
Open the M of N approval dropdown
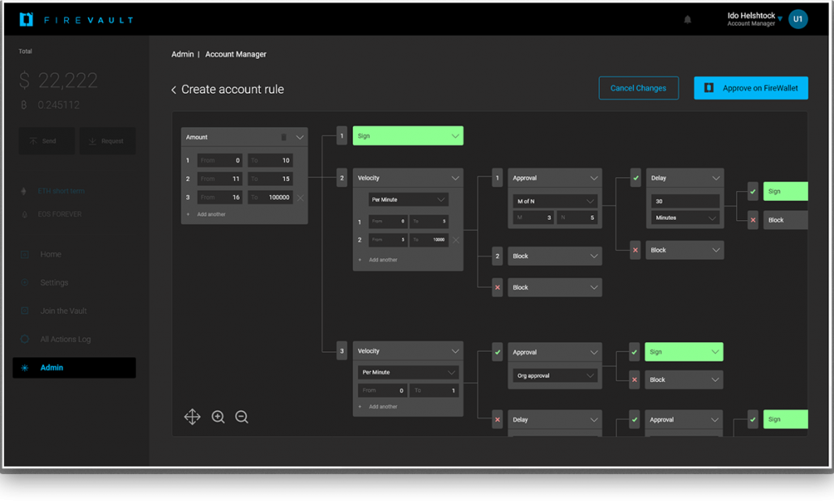point(554,201)
